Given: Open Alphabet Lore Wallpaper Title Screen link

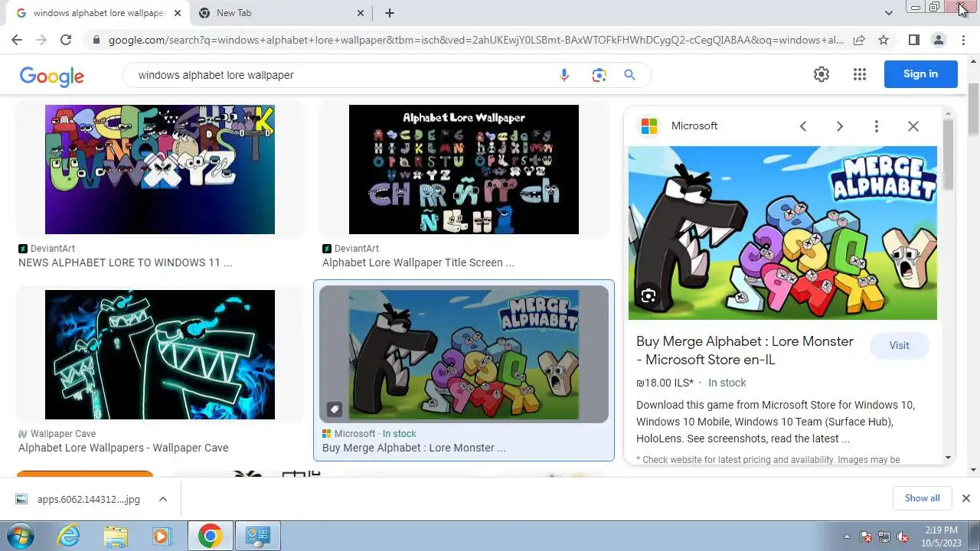Looking at the screenshot, I should pyautogui.click(x=418, y=262).
